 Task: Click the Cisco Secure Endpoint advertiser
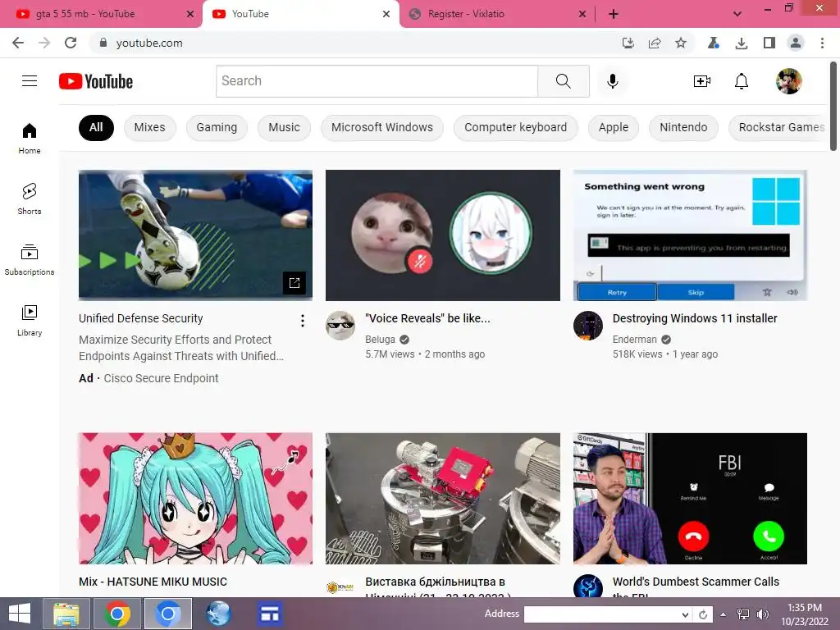161,378
